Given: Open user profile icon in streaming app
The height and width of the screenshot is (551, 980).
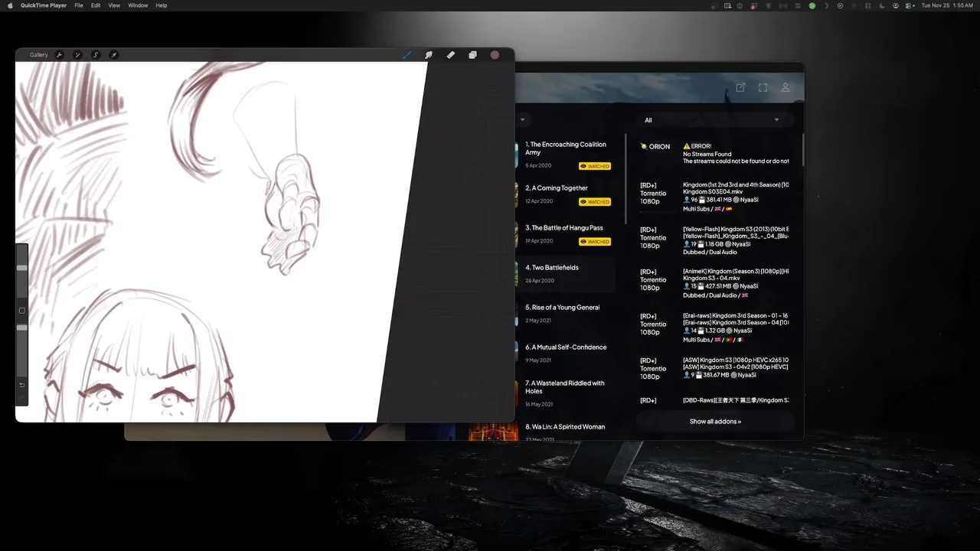Looking at the screenshot, I should coord(786,88).
